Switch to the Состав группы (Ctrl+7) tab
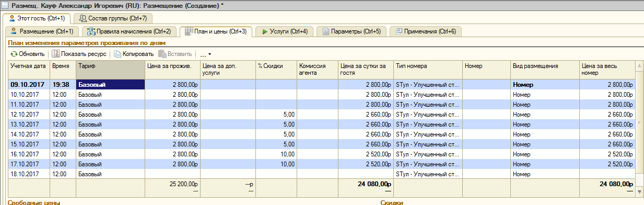 pyautogui.click(x=113, y=18)
